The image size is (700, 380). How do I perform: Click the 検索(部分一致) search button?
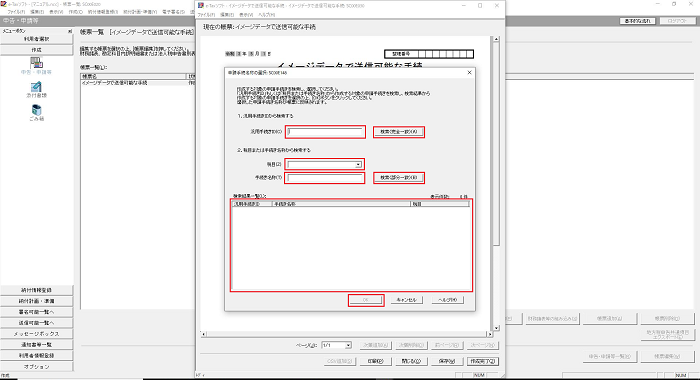pyautogui.click(x=399, y=178)
